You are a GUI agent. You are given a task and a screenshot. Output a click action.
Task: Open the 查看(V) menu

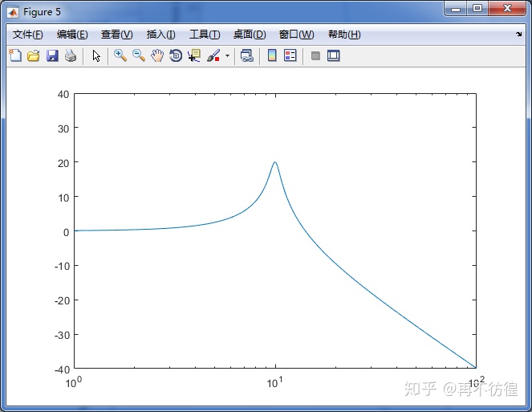116,35
